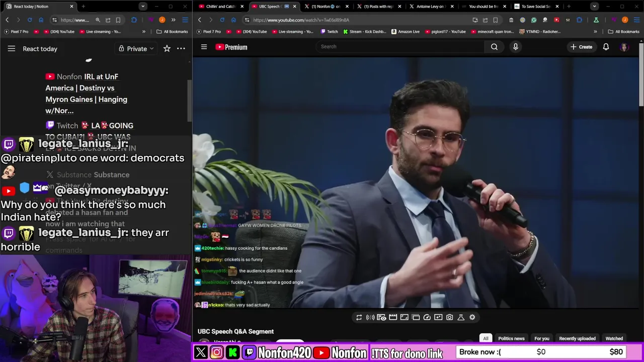Viewport: 644px width, 362px height.
Task: Open Notion page options three-dot menu
Action: point(181,49)
